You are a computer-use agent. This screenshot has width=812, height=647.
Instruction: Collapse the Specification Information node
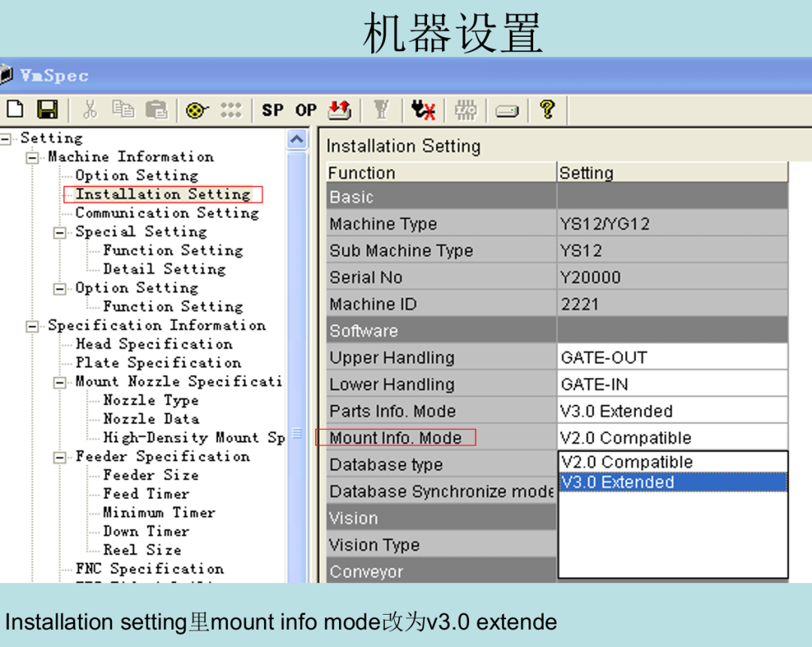32,326
